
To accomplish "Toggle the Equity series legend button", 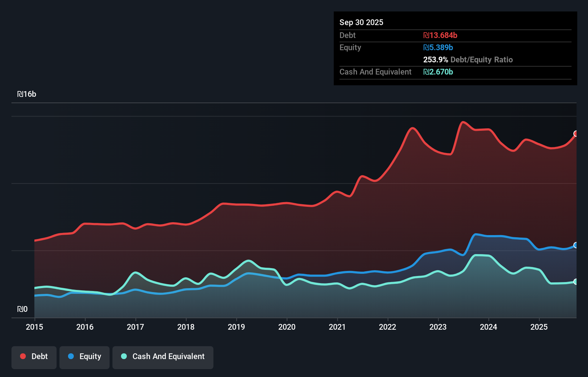I will coord(85,357).
